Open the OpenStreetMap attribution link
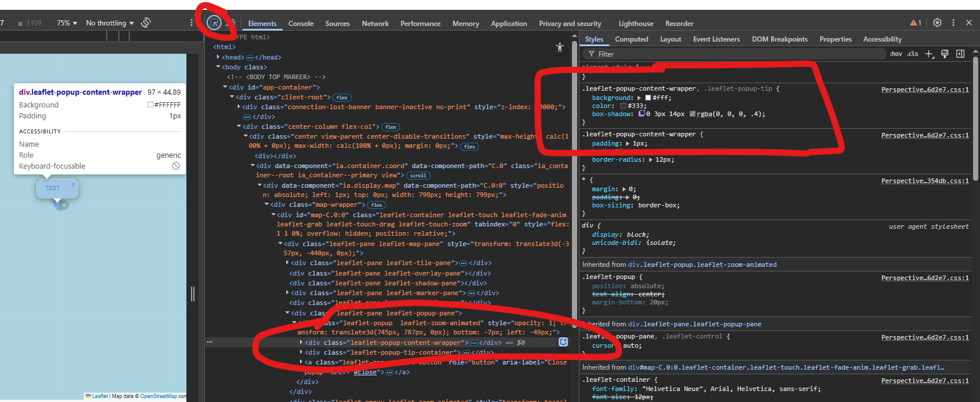 (158, 396)
